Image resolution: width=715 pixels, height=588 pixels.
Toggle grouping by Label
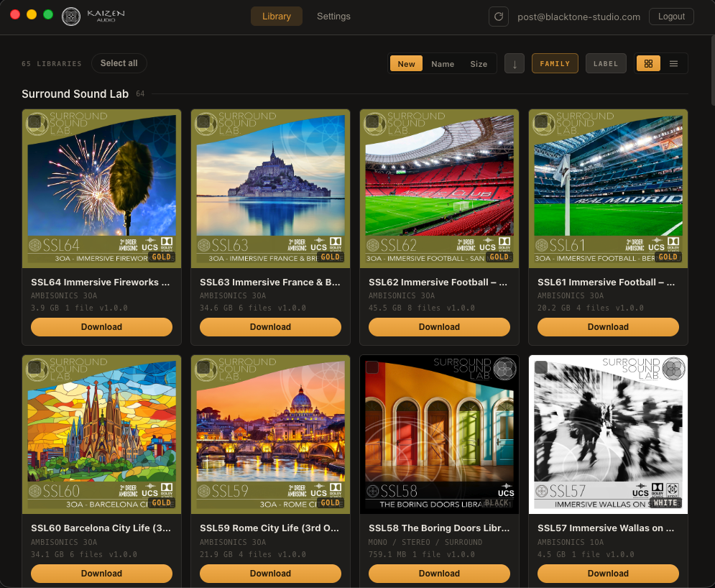(606, 64)
